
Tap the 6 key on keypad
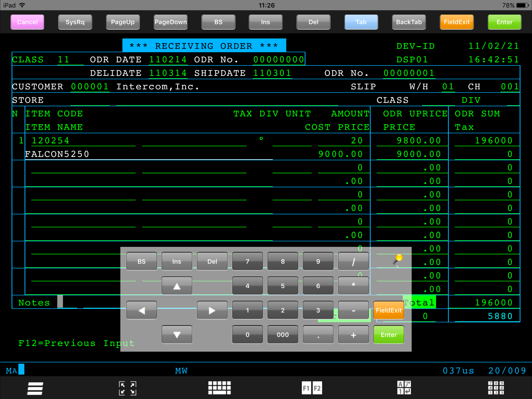pos(318,286)
